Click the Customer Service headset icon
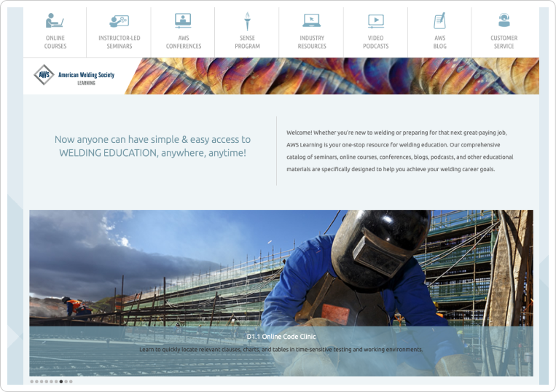 (504, 20)
